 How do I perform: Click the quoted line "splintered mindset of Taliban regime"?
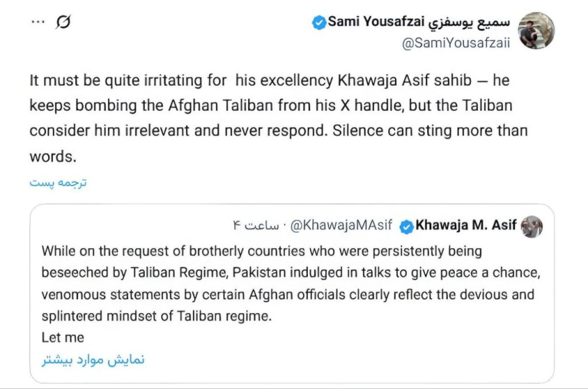(x=156, y=316)
